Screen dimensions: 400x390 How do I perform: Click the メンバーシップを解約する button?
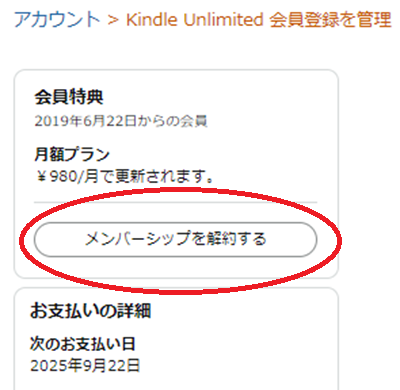click(175, 239)
